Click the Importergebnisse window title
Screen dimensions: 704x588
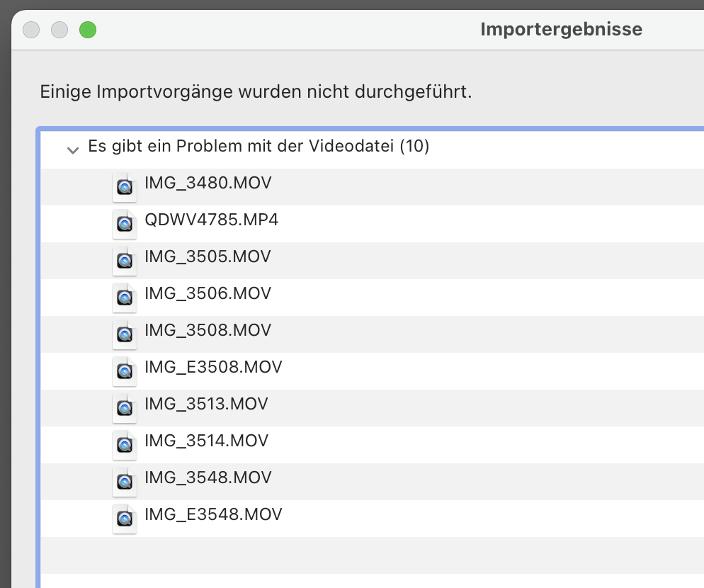pos(561,29)
